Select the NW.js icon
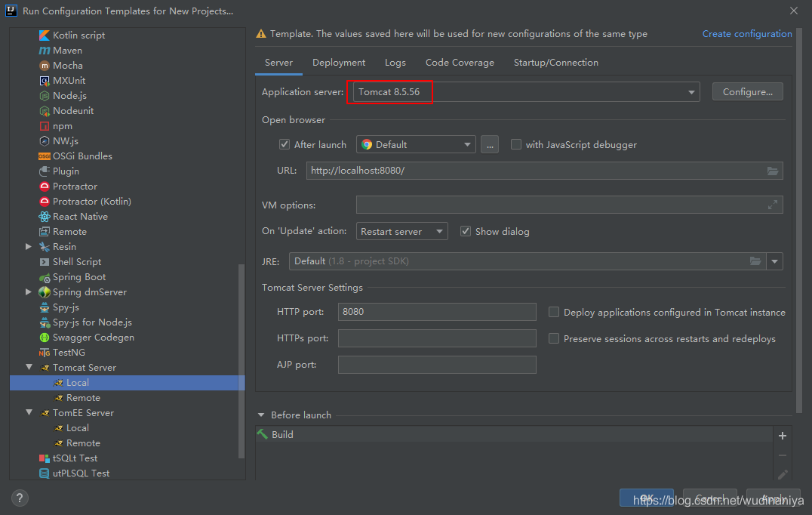Screen dimensions: 812x515 pyautogui.click(x=45, y=141)
